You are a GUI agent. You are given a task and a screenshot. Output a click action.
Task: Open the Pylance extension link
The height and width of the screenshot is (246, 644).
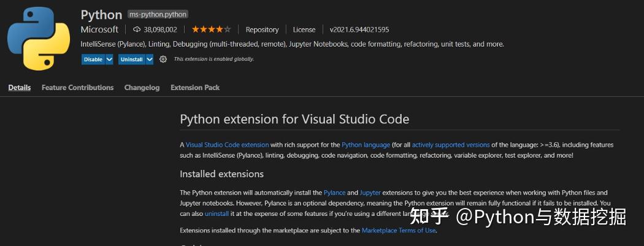[x=334, y=193]
